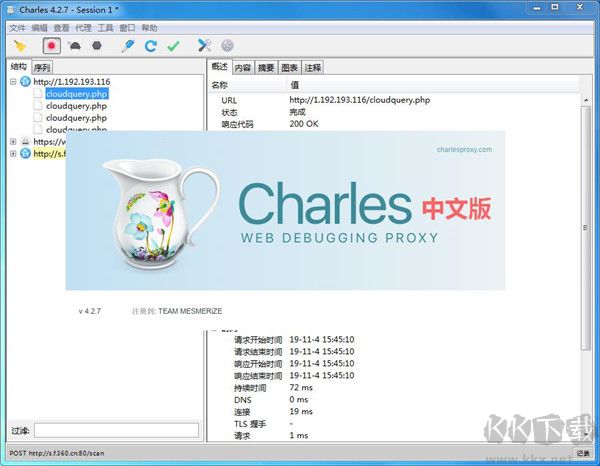
Task: Click the 响应代码 value 200 OK
Action: click(x=304, y=124)
